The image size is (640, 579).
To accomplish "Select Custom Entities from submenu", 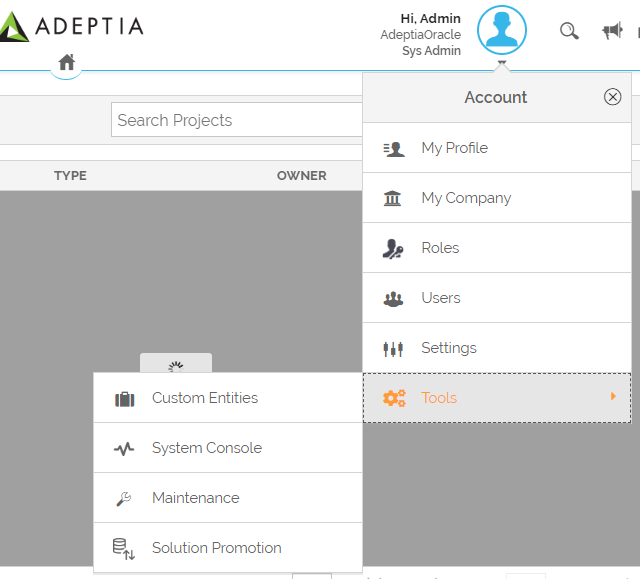I will pos(205,398).
